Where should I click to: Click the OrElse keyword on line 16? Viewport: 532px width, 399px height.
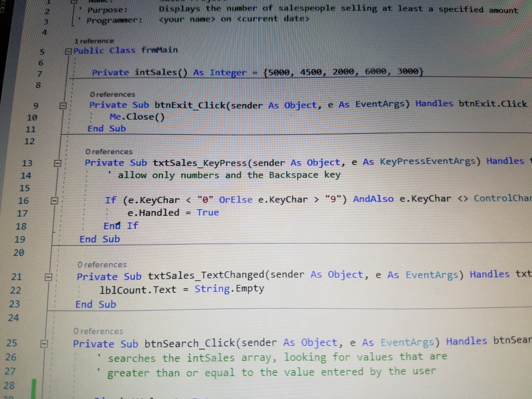click(235, 200)
